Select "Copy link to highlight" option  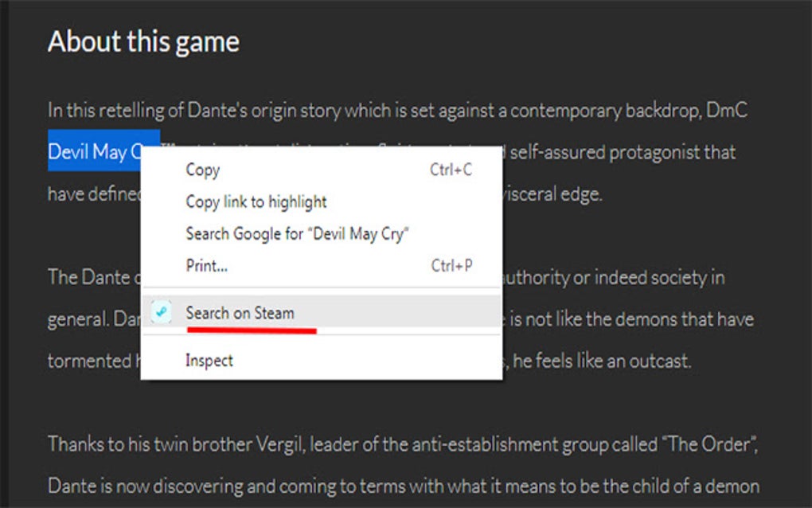click(x=256, y=201)
